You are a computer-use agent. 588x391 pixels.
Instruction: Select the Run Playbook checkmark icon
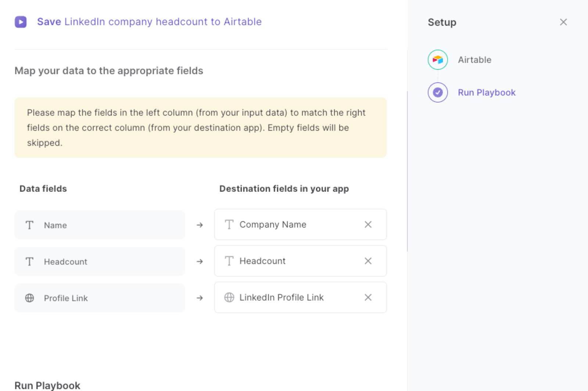438,92
